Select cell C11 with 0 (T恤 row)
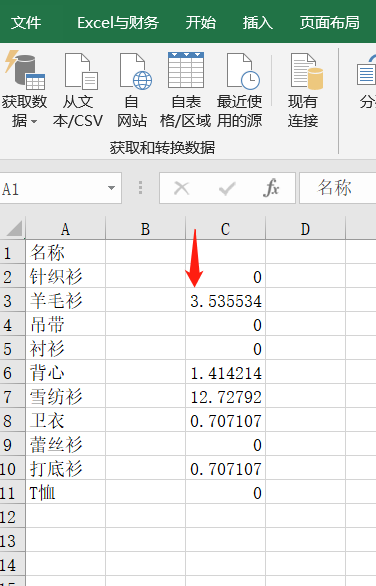The image size is (376, 586). 225,492
